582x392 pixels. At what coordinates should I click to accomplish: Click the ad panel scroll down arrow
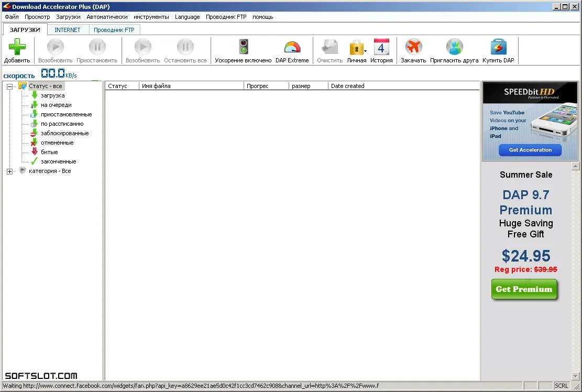[575, 376]
